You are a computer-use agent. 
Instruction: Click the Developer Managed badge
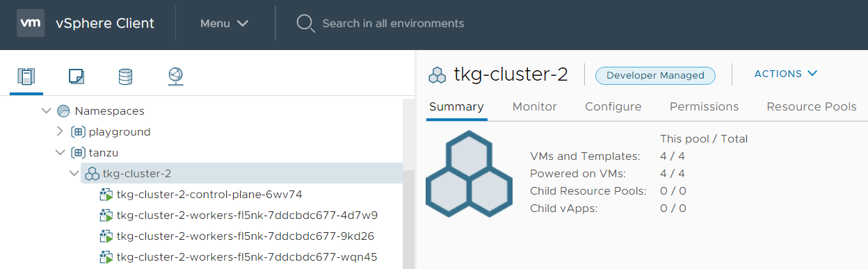(655, 75)
